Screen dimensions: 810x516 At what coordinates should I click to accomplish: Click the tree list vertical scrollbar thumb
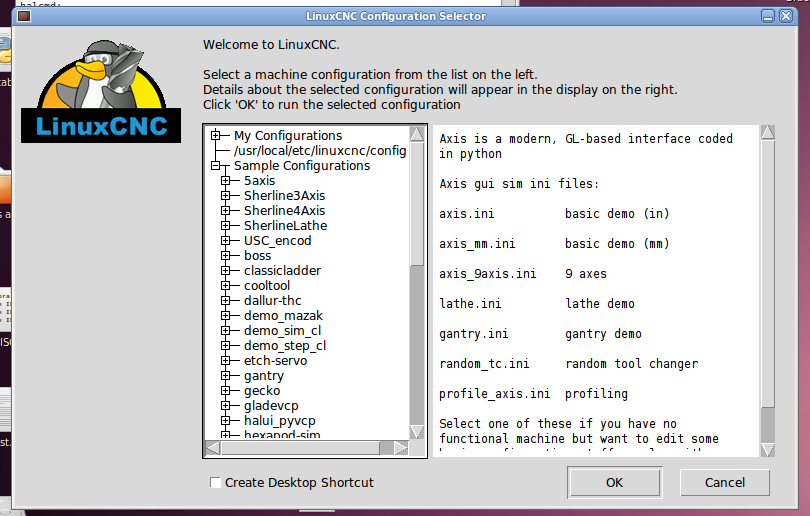click(417, 204)
